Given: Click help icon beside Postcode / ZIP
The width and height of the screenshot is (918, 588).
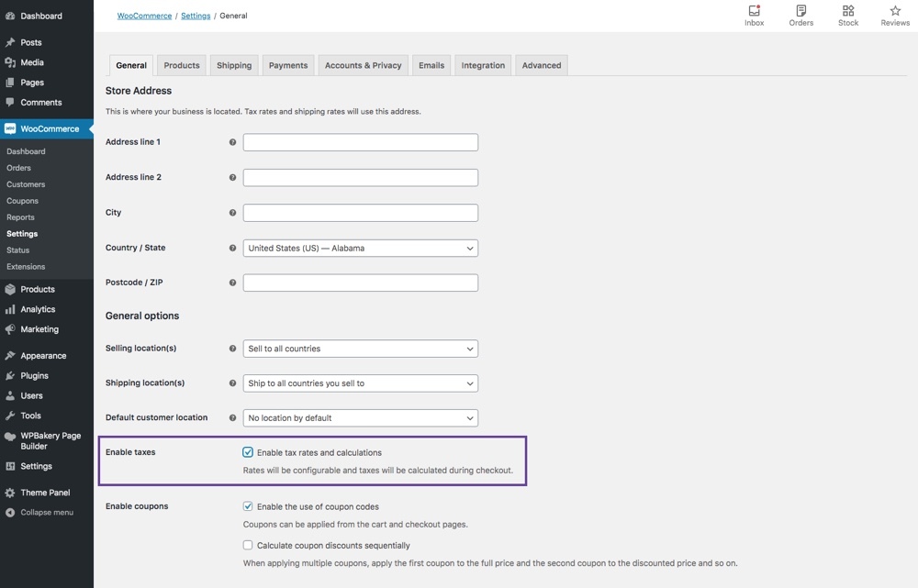Looking at the screenshot, I should [232, 283].
